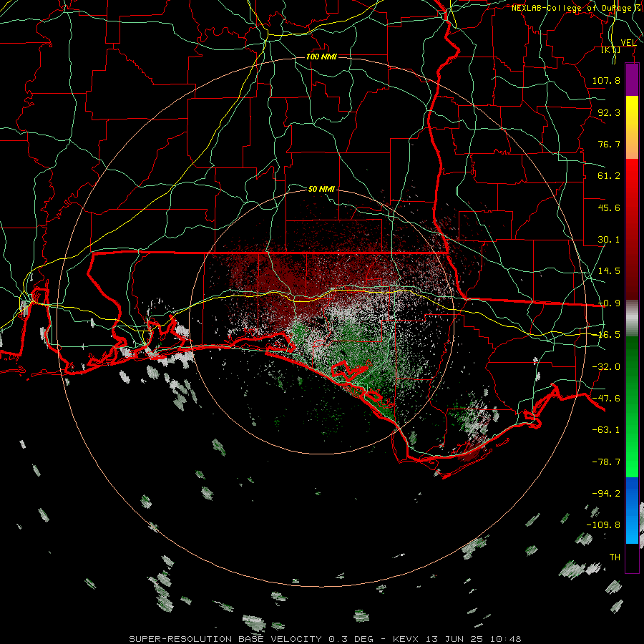The width and height of the screenshot is (644, 644).
Task: Click the blue segment of the velocity color bar
Action: point(632,510)
